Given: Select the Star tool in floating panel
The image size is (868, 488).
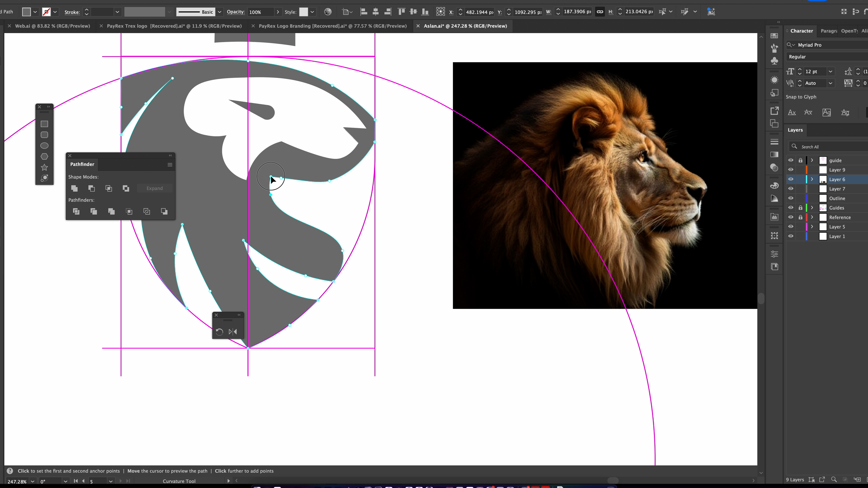Looking at the screenshot, I should pyautogui.click(x=44, y=167).
